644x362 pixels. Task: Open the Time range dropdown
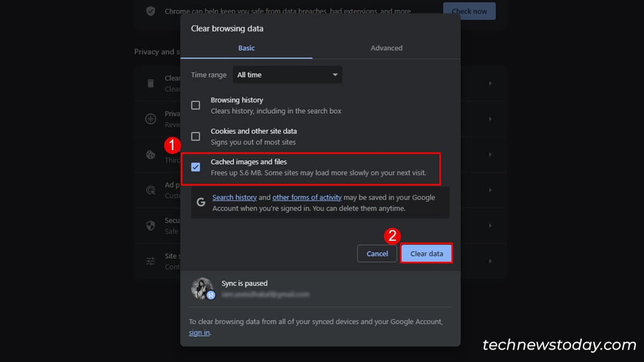coord(288,75)
